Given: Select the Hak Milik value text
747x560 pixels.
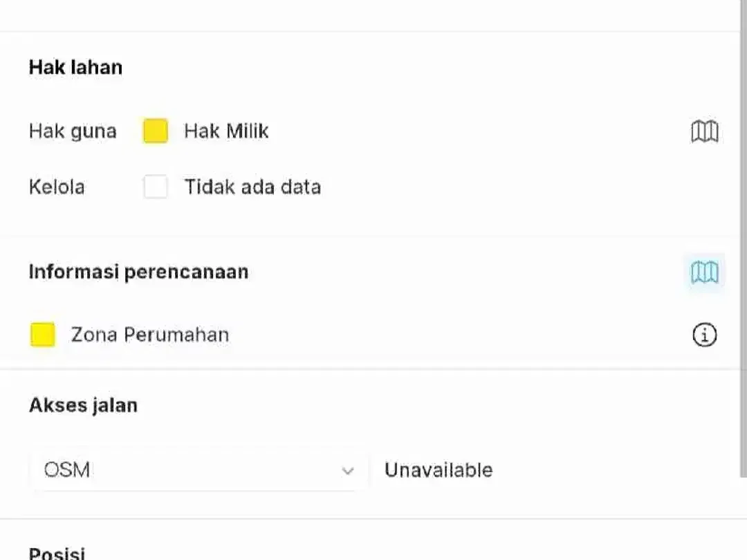Looking at the screenshot, I should tap(226, 131).
